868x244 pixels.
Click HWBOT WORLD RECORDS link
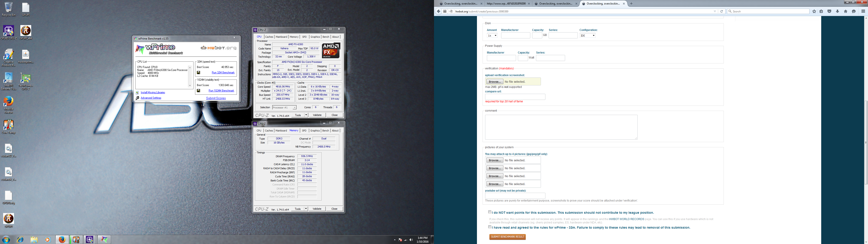626,219
